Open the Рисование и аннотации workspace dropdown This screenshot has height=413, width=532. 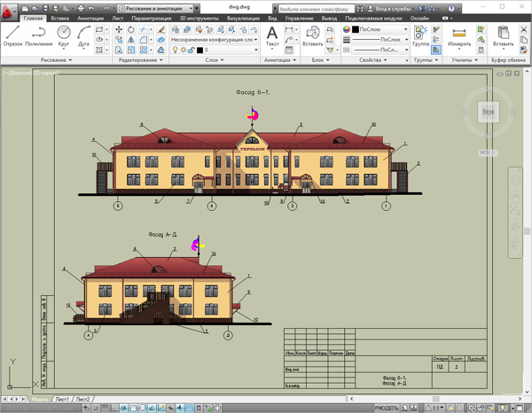[155, 8]
